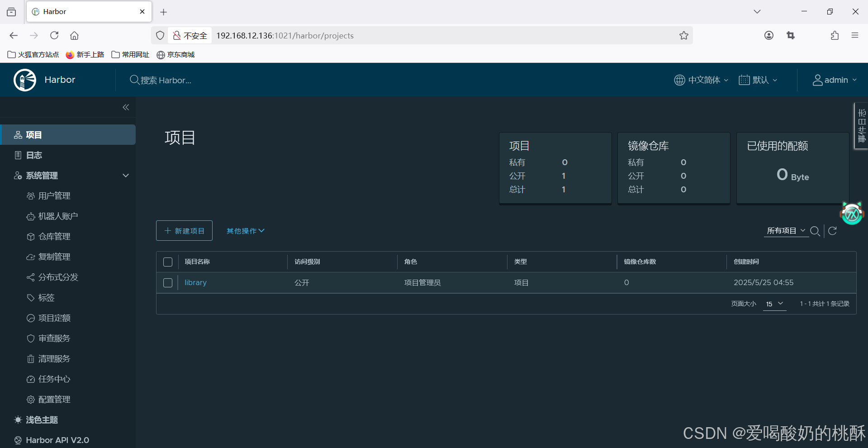
Task: Open Firefox account icon
Action: (769, 35)
